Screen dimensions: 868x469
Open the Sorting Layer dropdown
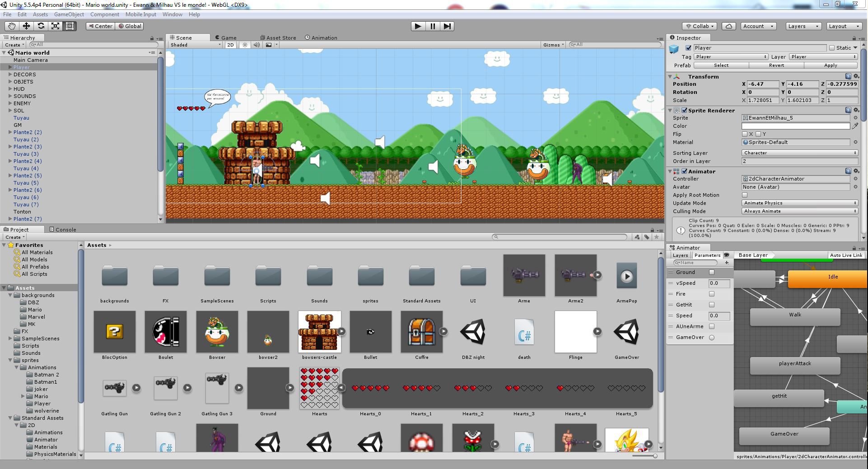[799, 153]
